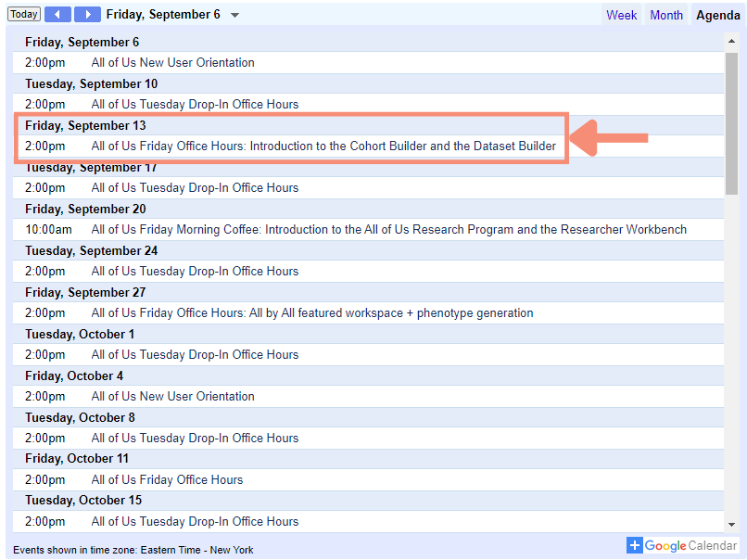Select the Agenda view tab
The width and height of the screenshot is (747, 560).
718,15
